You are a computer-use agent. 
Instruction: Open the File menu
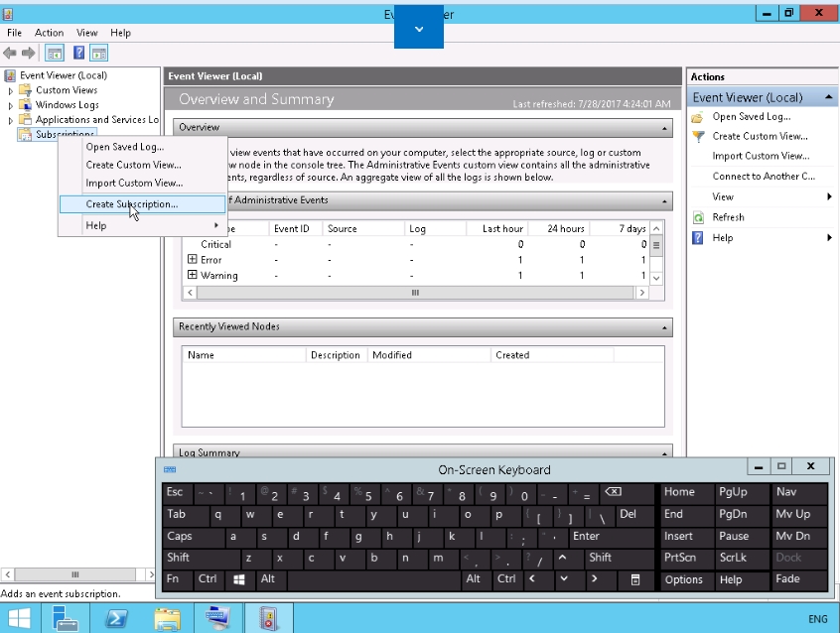click(15, 33)
